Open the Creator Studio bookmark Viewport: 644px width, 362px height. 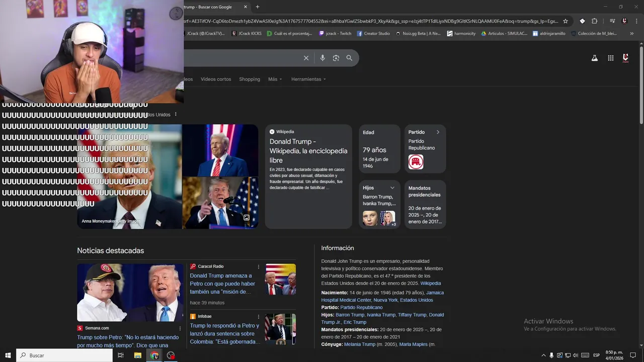pos(373,34)
